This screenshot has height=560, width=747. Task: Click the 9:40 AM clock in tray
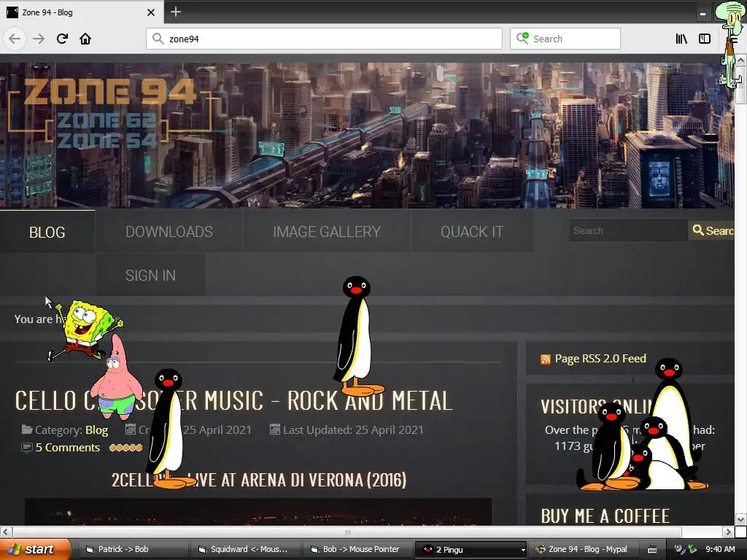point(720,549)
